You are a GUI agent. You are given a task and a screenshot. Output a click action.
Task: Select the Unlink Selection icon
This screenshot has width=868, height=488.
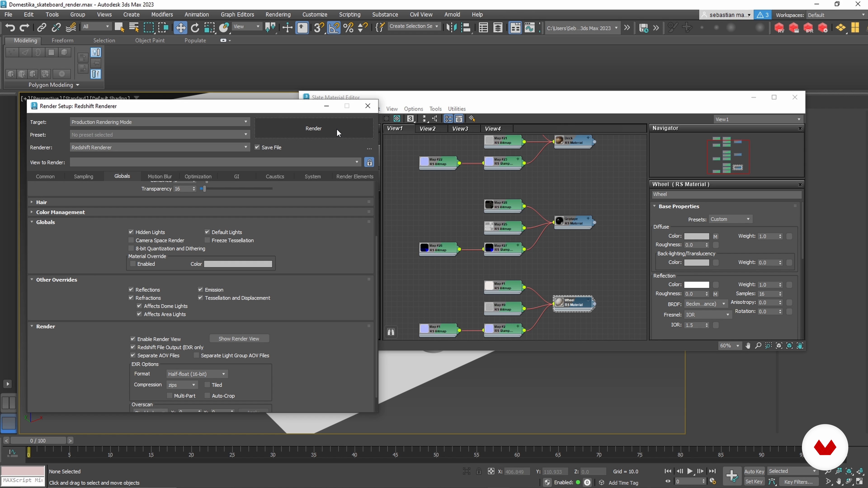point(56,28)
